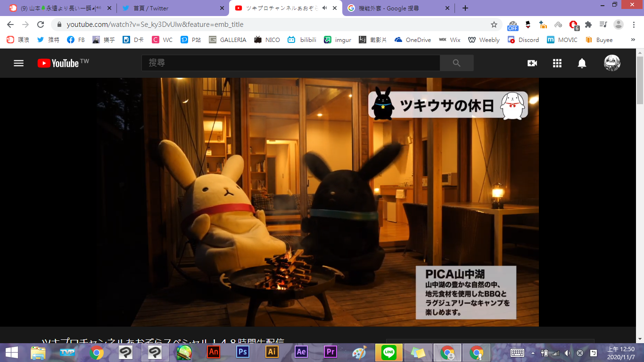Click the browser address bar URL

click(x=155, y=25)
